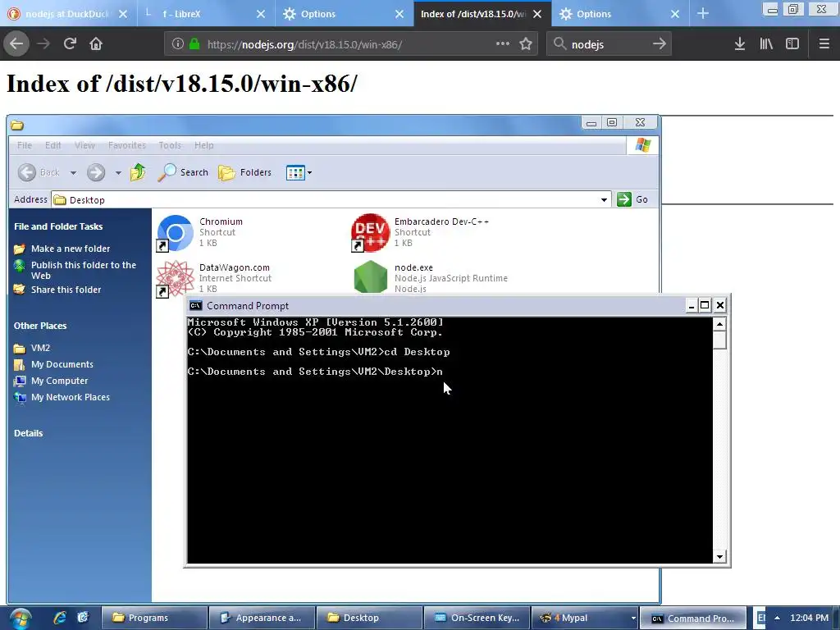Open a new browser tab
Viewport: 840px width, 630px height.
[703, 13]
